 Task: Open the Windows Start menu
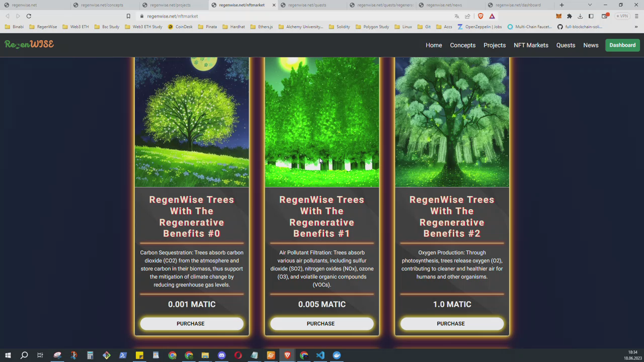point(8,355)
